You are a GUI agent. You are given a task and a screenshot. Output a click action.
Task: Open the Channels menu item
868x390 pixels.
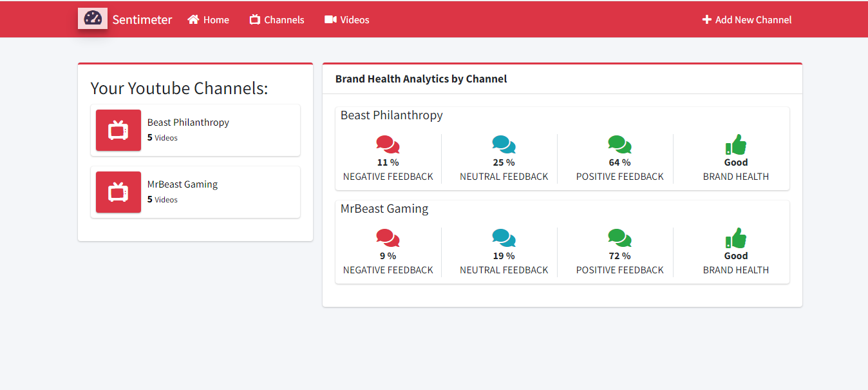point(277,20)
